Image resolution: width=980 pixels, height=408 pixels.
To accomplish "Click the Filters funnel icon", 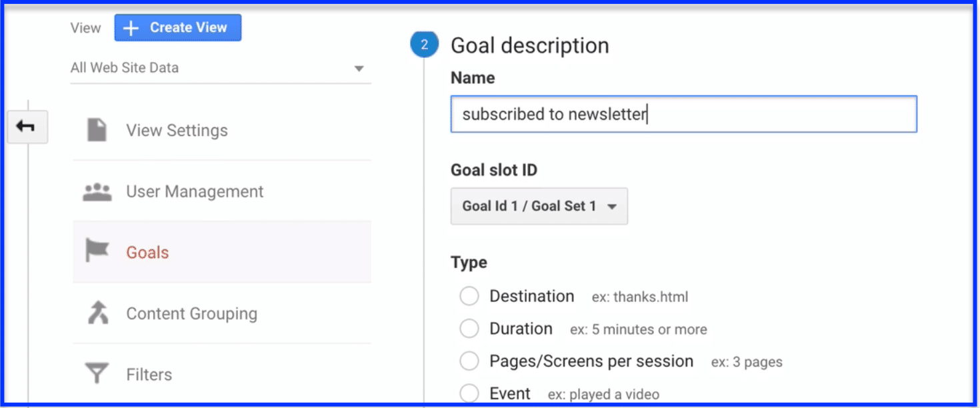I will point(97,374).
